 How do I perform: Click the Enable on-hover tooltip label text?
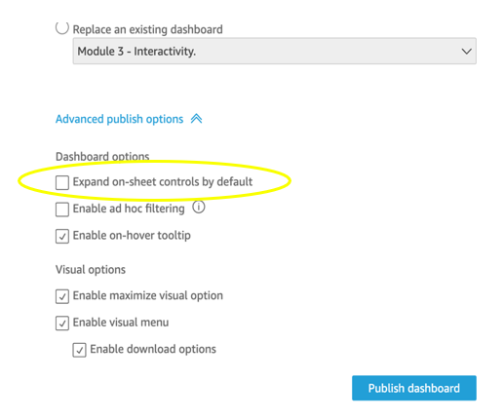click(x=132, y=236)
